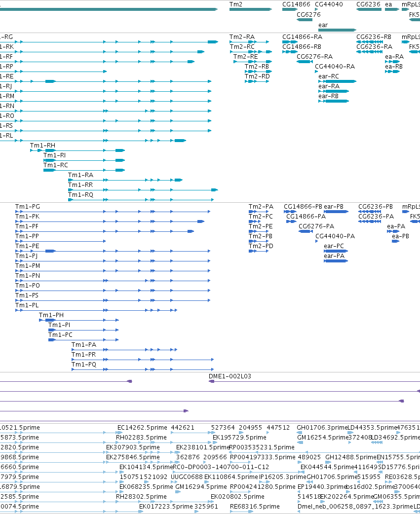This screenshot has height=514, width=420.
Task: Select the CG44040-RA transcript
Action: 316,72
